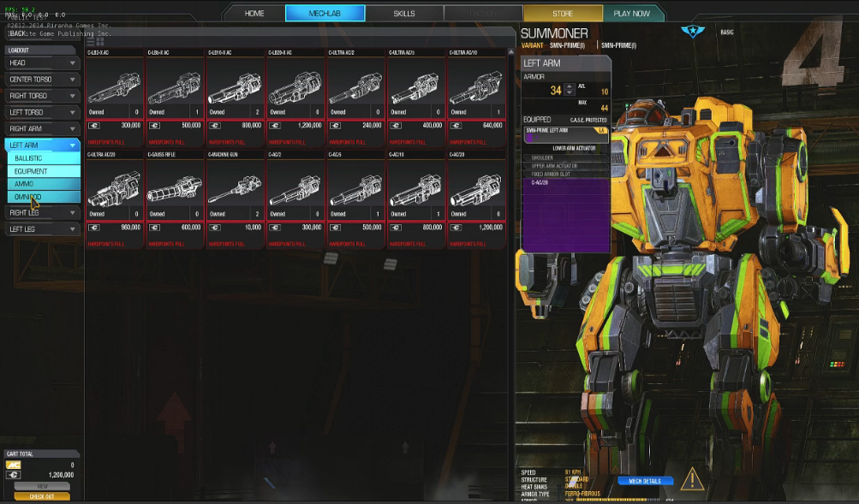Expand the Right Torso loadout section
Screen dimensions: 859x504
tap(42, 96)
